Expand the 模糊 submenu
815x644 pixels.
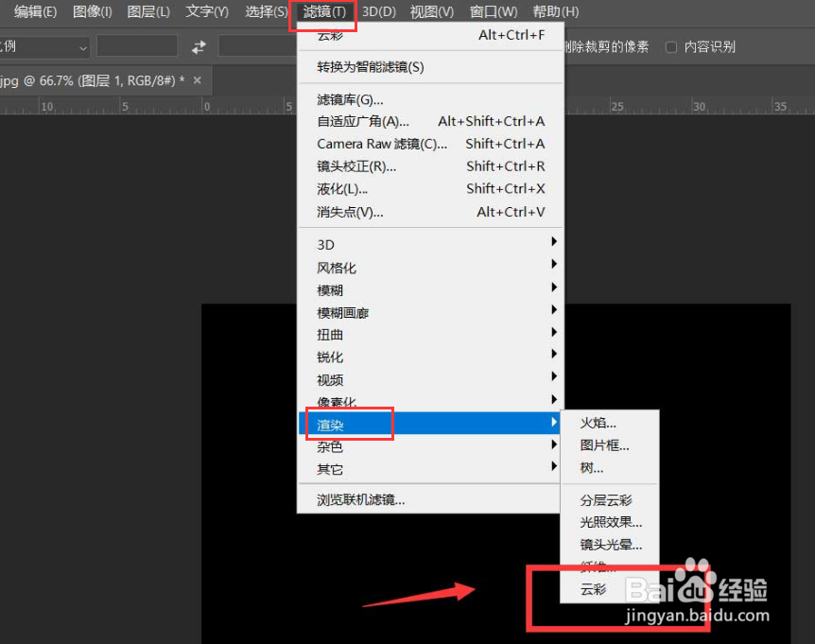(x=430, y=290)
